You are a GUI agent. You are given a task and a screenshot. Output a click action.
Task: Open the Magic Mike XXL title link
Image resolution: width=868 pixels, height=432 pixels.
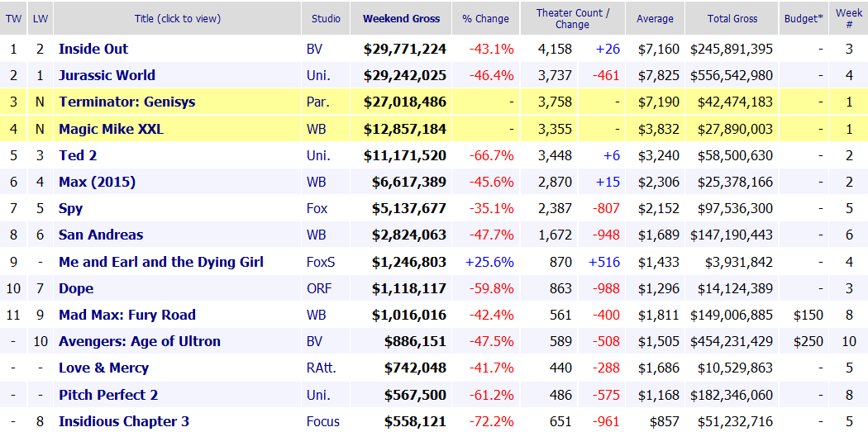(x=111, y=129)
